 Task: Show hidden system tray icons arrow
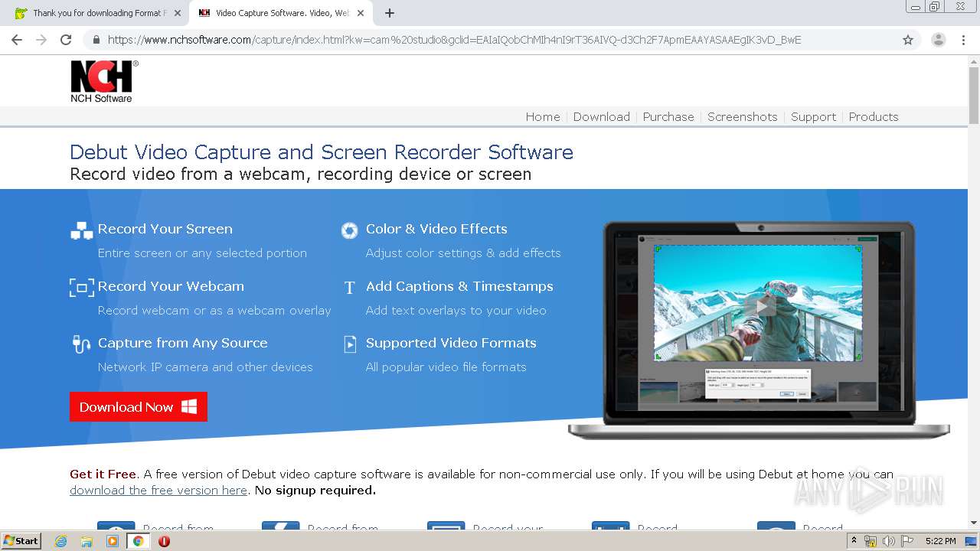coord(854,541)
